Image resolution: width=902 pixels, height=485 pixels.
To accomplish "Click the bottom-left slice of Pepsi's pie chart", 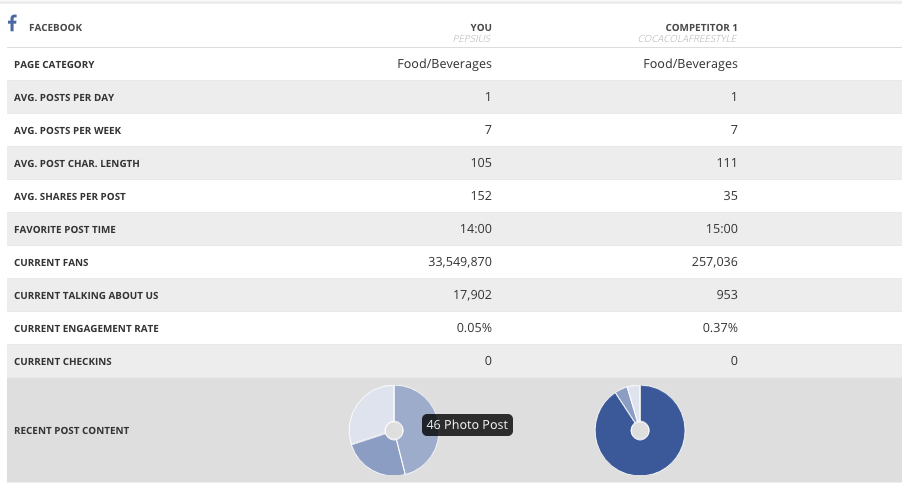I will (x=380, y=456).
